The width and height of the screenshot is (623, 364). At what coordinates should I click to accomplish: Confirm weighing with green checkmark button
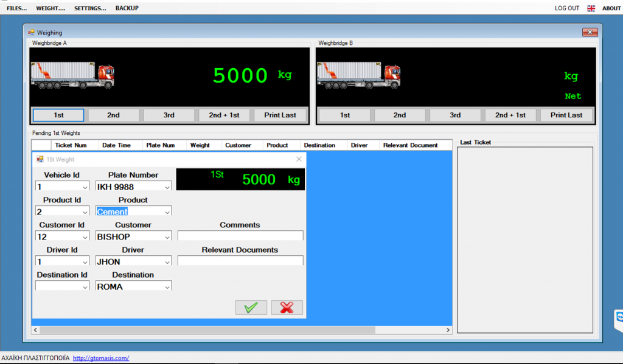point(251,307)
